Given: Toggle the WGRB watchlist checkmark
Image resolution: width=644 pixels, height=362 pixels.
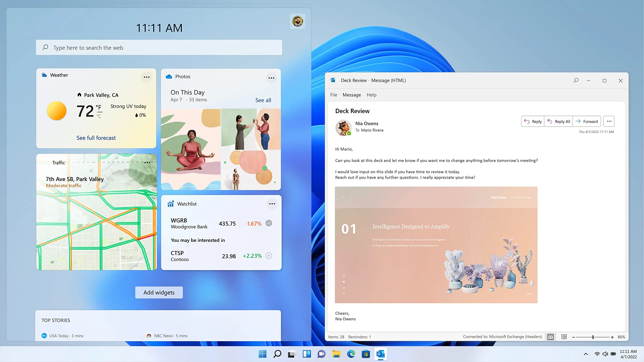Looking at the screenshot, I should click(269, 223).
